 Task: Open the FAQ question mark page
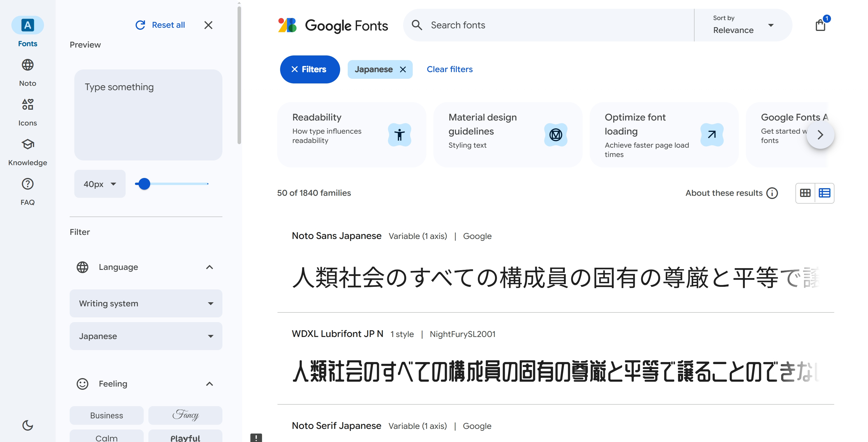pos(28,184)
